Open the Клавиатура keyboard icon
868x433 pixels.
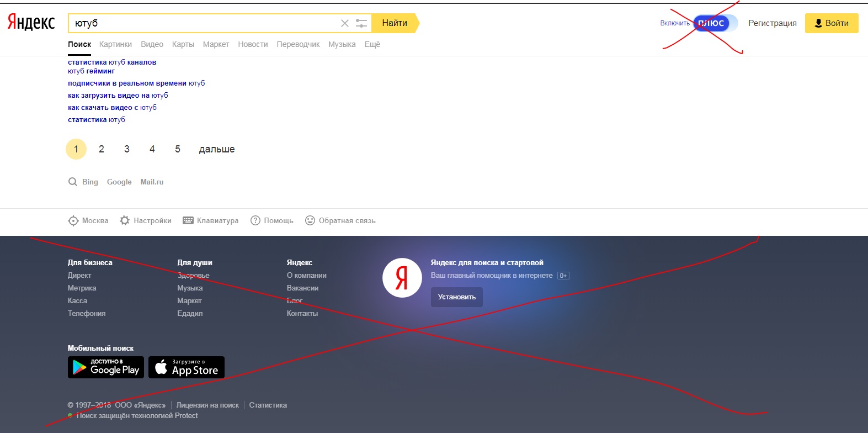point(188,220)
